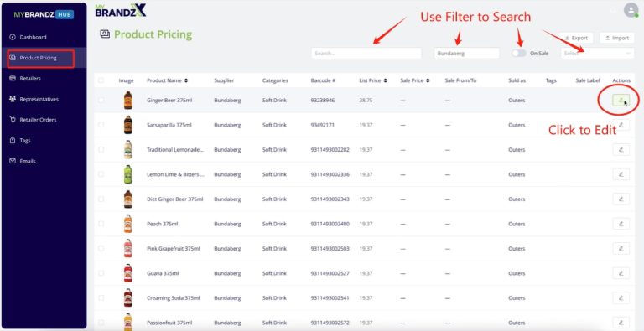Open the user profile avatar
The image size is (644, 331).
point(631,10)
